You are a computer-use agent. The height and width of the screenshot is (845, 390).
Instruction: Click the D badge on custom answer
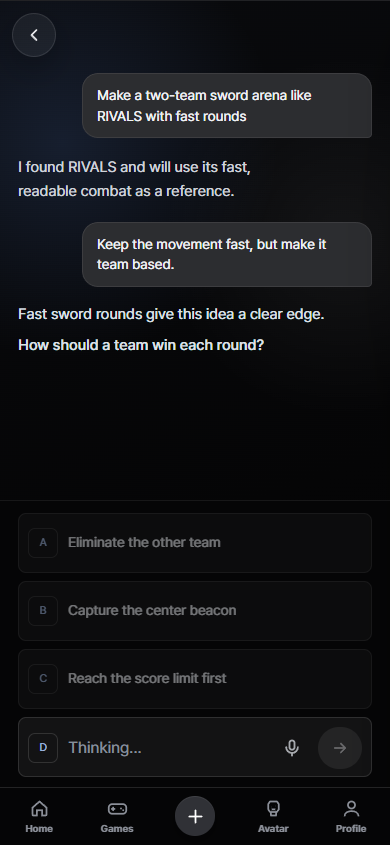tap(43, 747)
